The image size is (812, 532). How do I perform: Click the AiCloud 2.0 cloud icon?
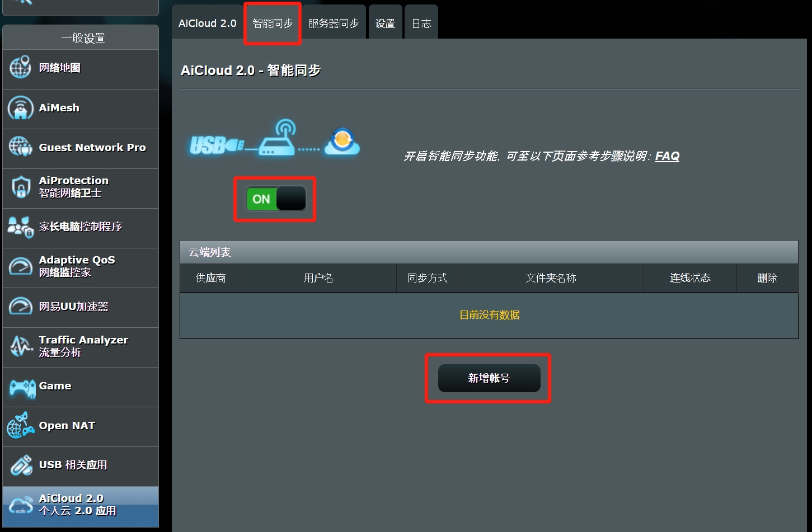pos(21,505)
